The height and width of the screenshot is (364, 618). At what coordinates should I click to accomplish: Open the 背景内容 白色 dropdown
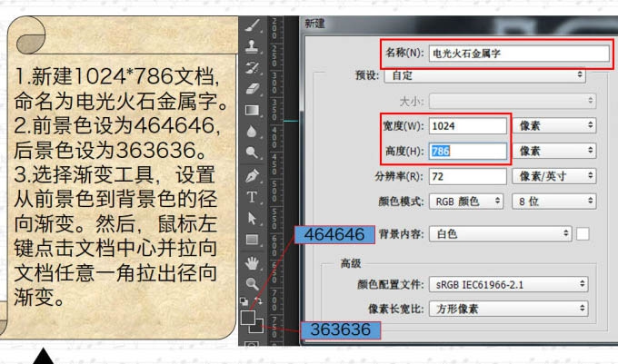coord(500,234)
